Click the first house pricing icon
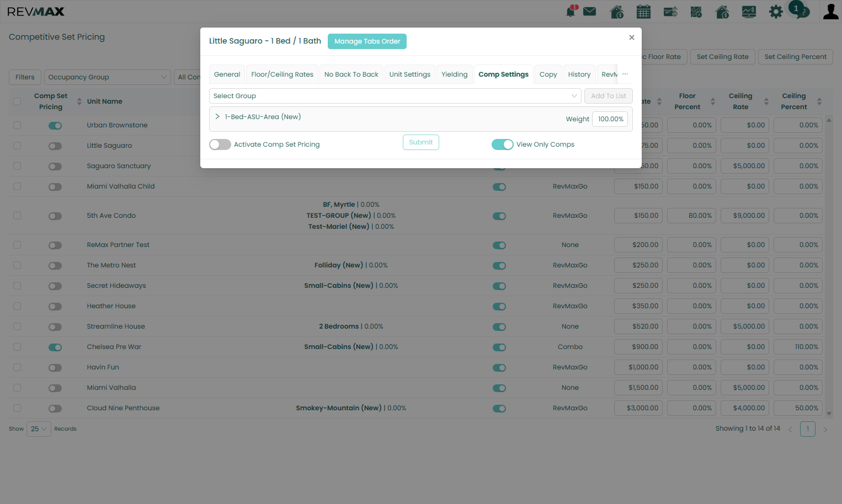This screenshot has width=842, height=504. (617, 12)
